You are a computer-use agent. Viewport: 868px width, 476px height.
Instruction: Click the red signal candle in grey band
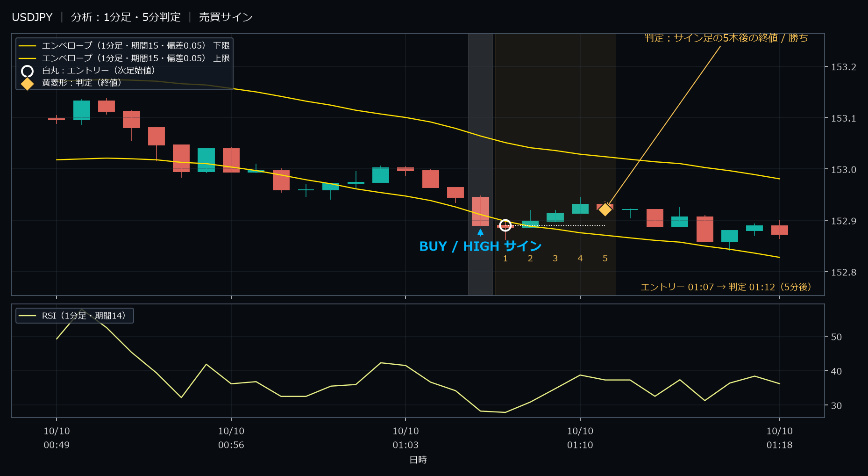point(480,211)
